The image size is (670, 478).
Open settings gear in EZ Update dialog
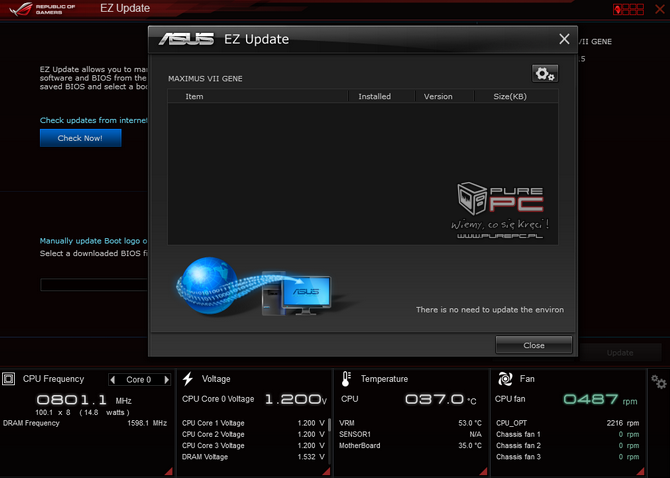(545, 74)
